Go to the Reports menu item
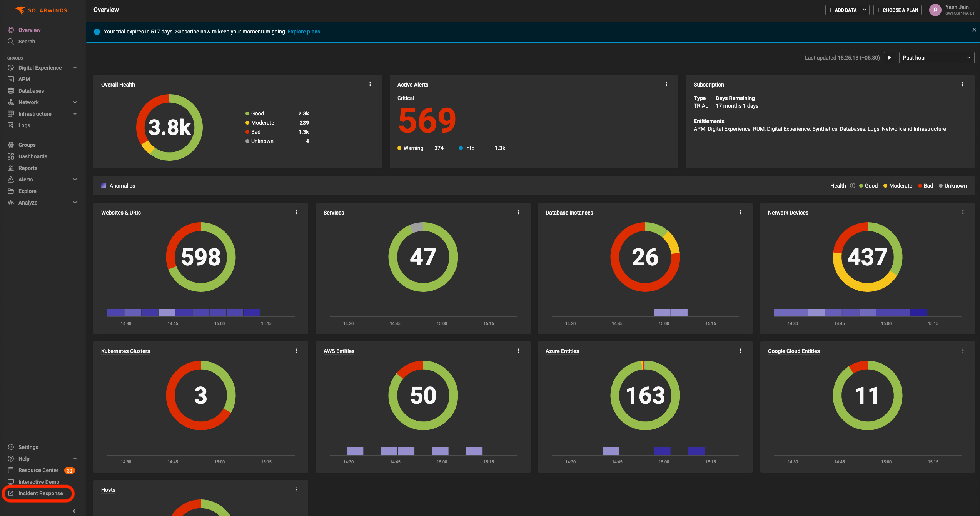Screen dimensions: 980x516 coord(28,168)
